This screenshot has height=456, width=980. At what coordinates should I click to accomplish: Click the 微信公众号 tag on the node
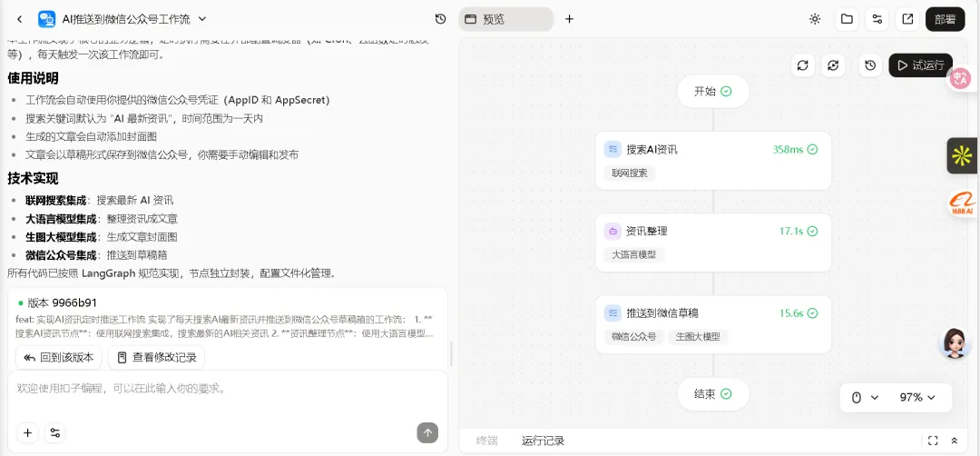(x=633, y=337)
